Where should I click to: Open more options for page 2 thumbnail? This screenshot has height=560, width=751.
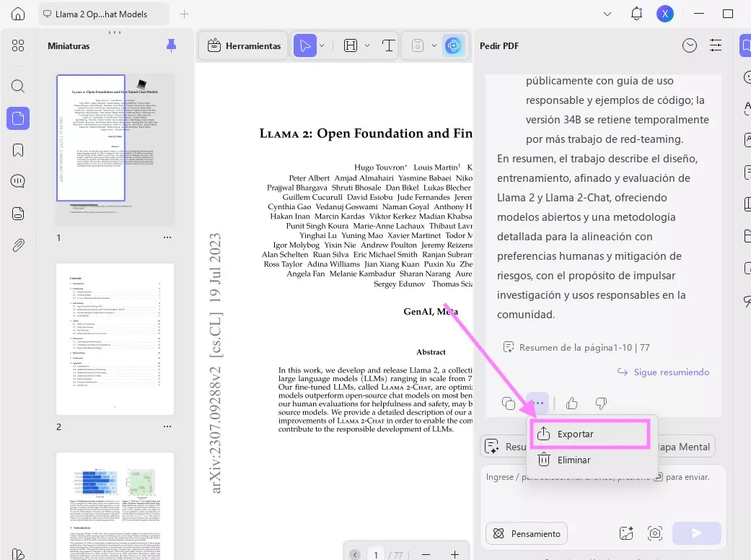click(167, 426)
